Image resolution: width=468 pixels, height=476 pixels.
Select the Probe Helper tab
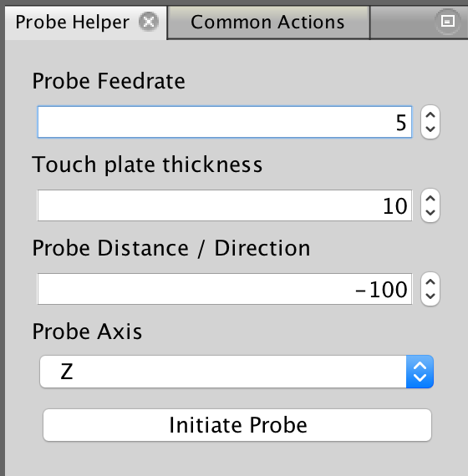point(73,23)
